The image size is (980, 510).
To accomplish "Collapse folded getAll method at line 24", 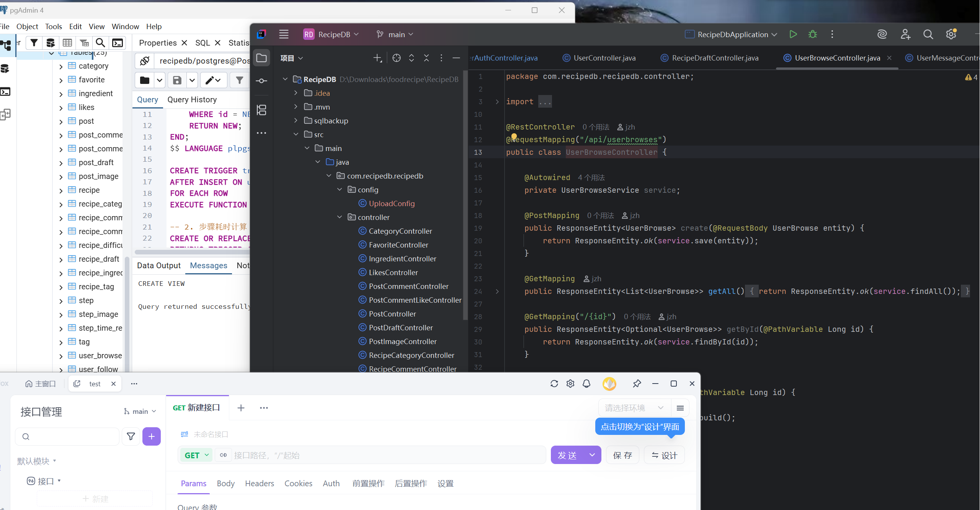I will pyautogui.click(x=497, y=292).
